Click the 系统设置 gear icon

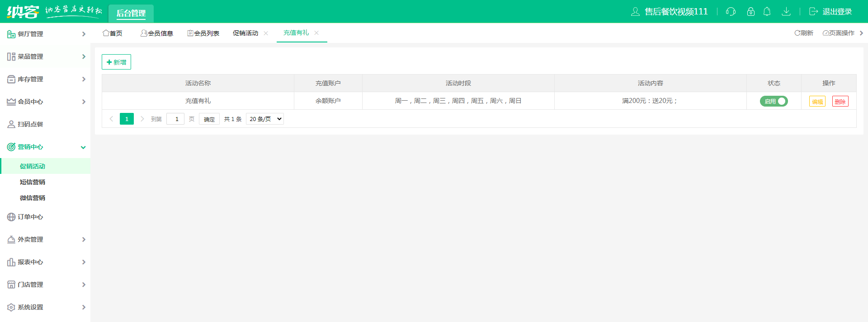pyautogui.click(x=11, y=307)
